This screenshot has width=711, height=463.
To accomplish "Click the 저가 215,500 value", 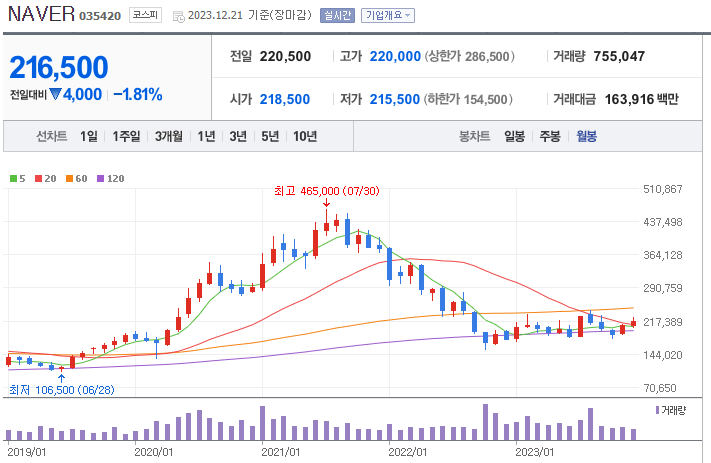I will 394,99.
